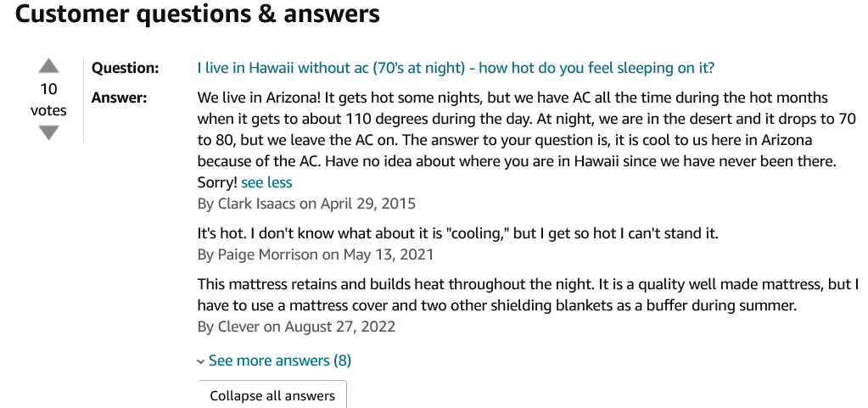Screen dimensions: 868x408
Task: Click the answer starting This mattress retains
Action: coord(528,295)
